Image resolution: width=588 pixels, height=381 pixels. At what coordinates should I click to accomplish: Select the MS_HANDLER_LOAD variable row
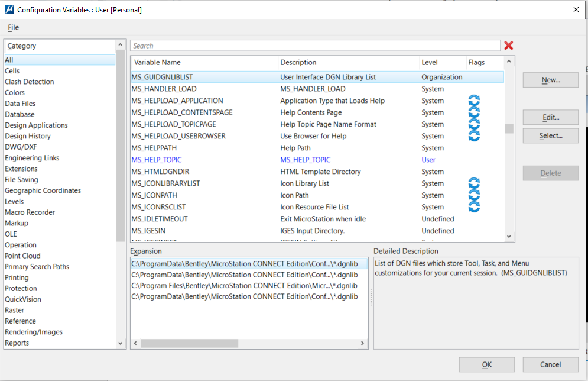point(317,89)
